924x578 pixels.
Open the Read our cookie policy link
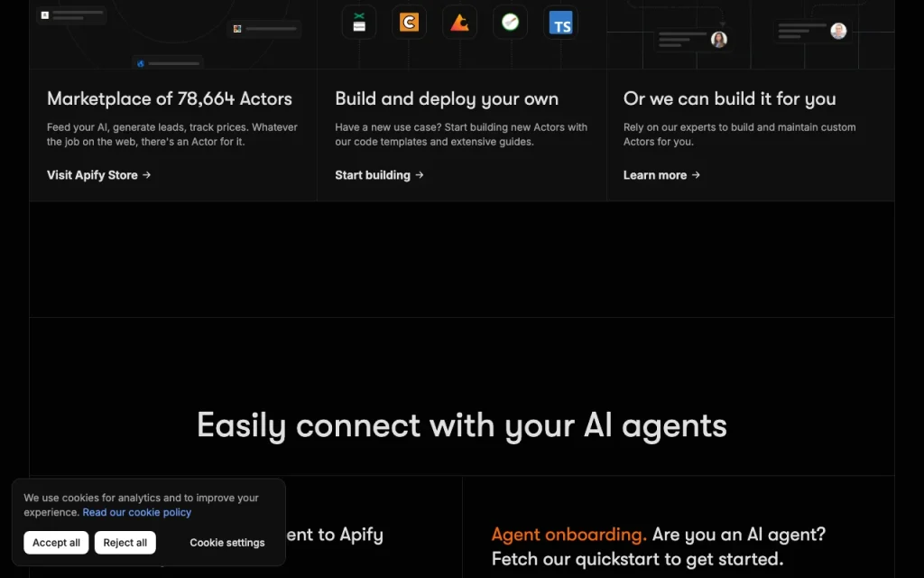coord(137,513)
